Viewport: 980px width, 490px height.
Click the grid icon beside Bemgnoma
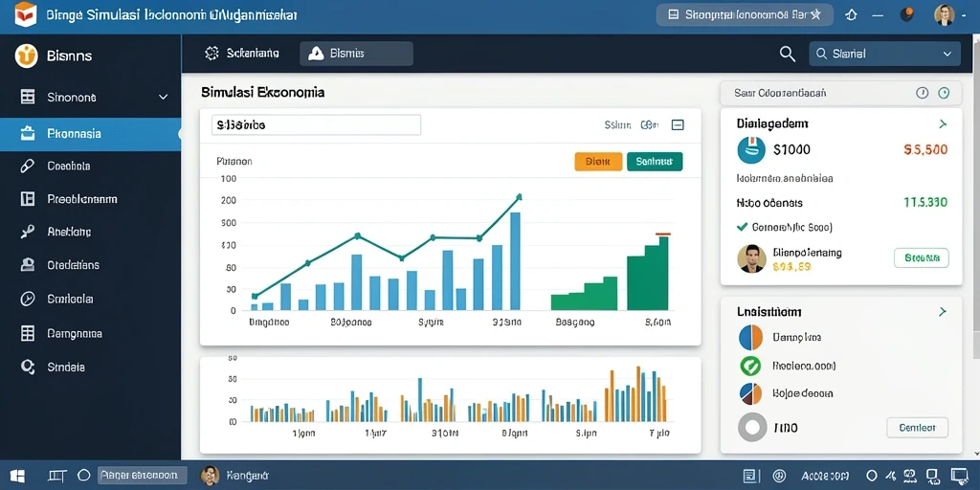click(28, 333)
